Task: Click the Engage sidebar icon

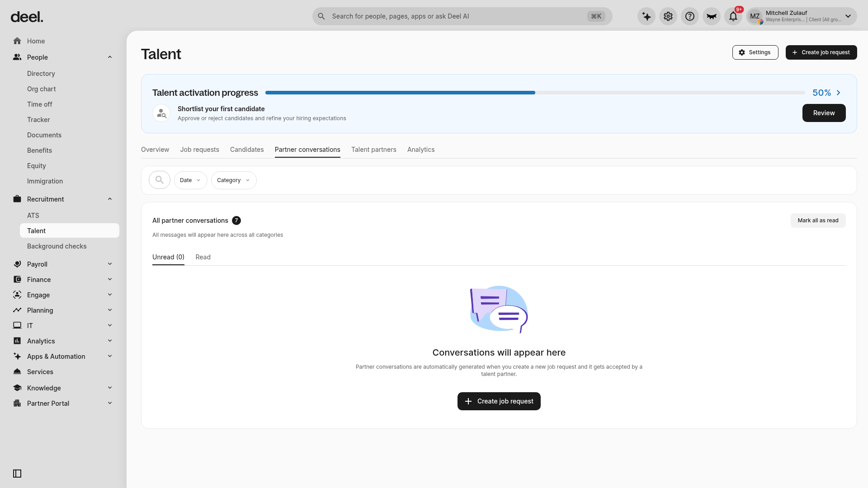Action: tap(17, 295)
